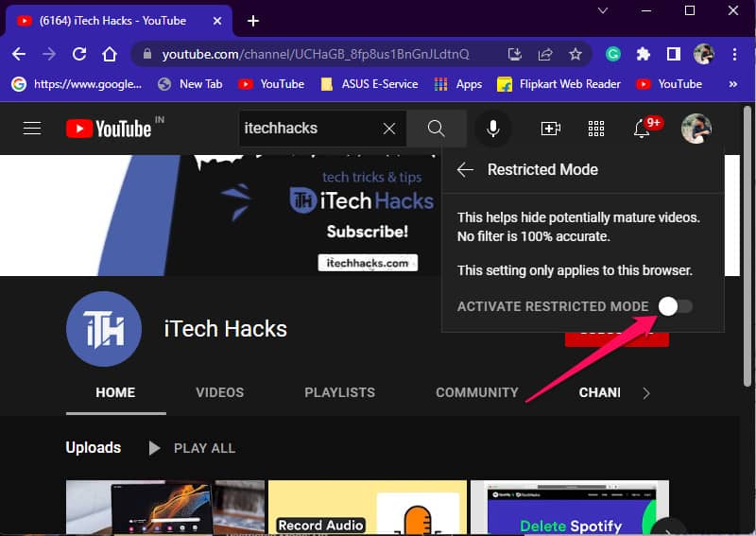This screenshot has height=536, width=756.
Task: Start voice search with the microphone
Action: click(492, 129)
